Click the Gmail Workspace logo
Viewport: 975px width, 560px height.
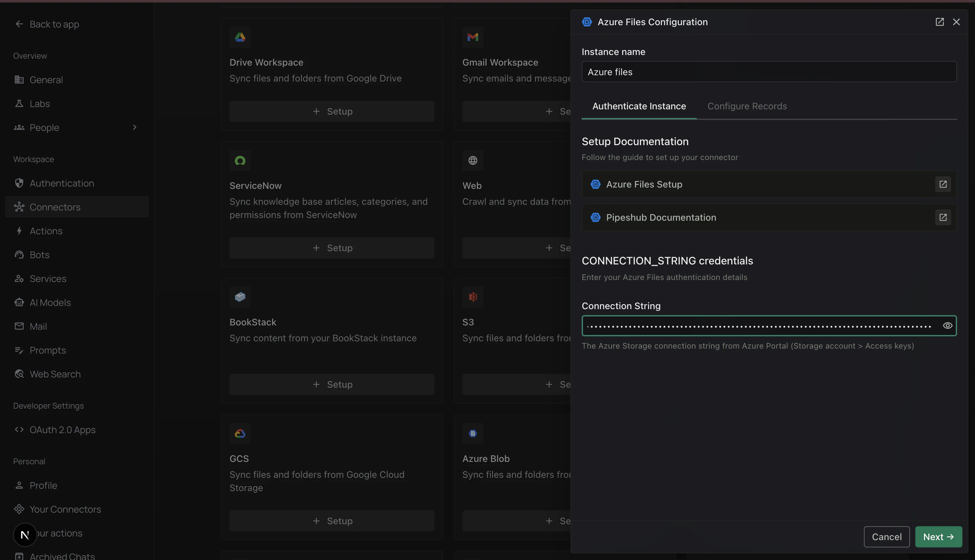(473, 37)
